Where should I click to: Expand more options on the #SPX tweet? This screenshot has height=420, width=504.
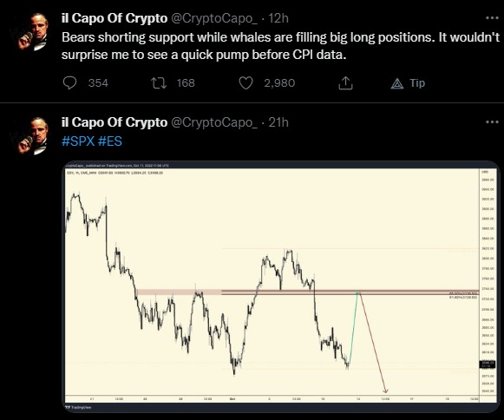(492, 122)
